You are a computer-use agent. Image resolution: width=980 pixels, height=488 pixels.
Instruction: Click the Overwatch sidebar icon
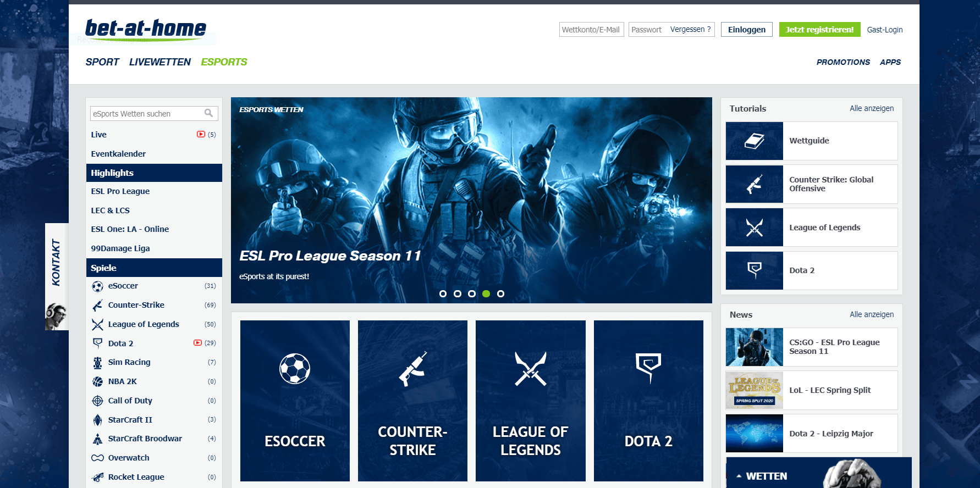pyautogui.click(x=97, y=458)
